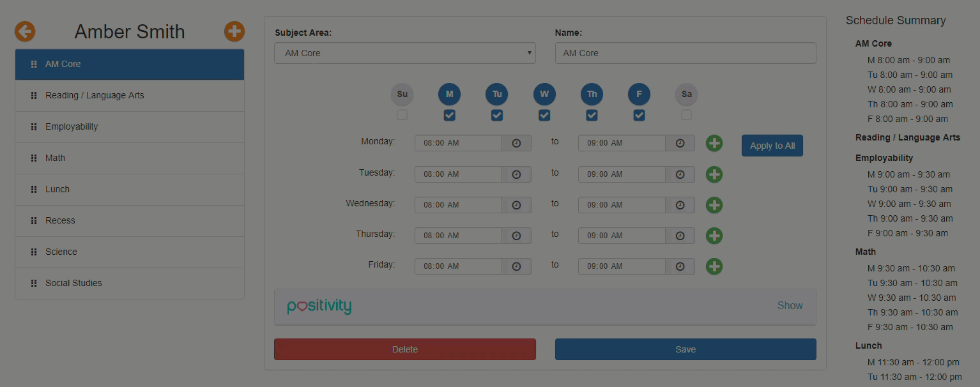Add another time slot for Monday
Screen dimensions: 980x387
714,143
